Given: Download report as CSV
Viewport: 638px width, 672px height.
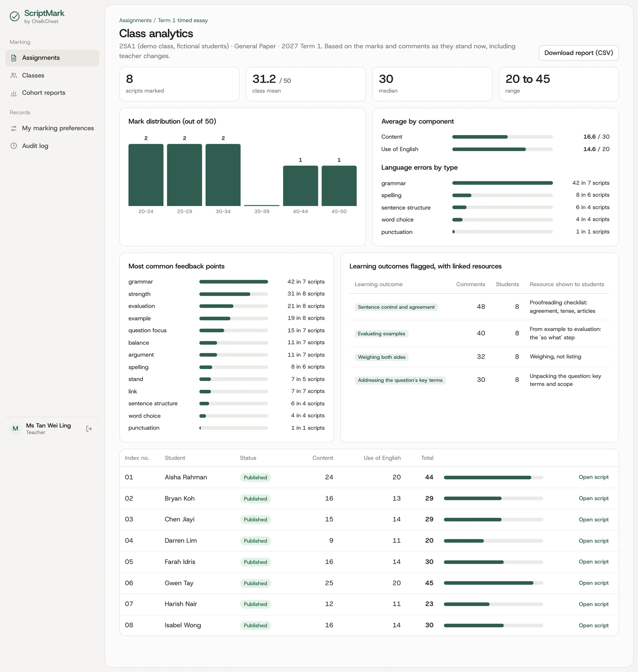Looking at the screenshot, I should [579, 53].
